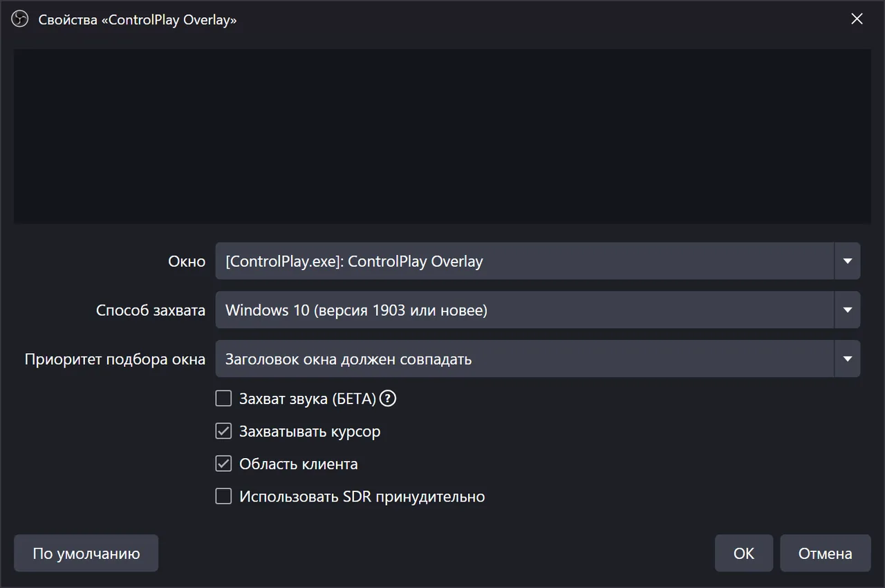Click the Окно field label
The image size is (885, 588).
click(187, 261)
